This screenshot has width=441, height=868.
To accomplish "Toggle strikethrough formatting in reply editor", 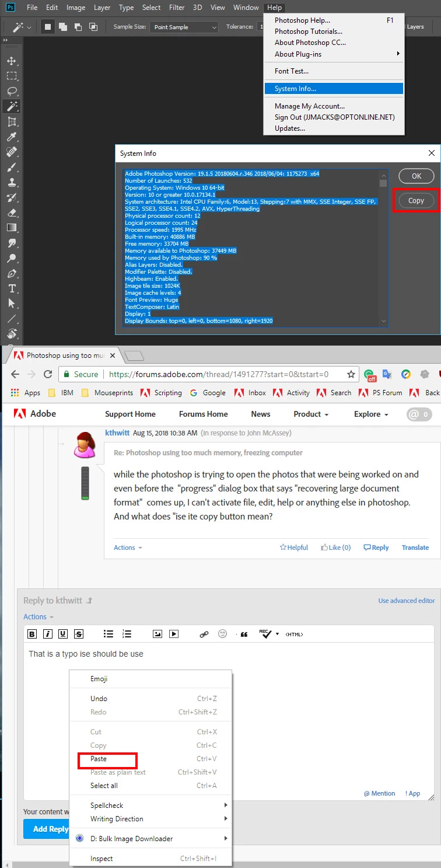I will 79,634.
